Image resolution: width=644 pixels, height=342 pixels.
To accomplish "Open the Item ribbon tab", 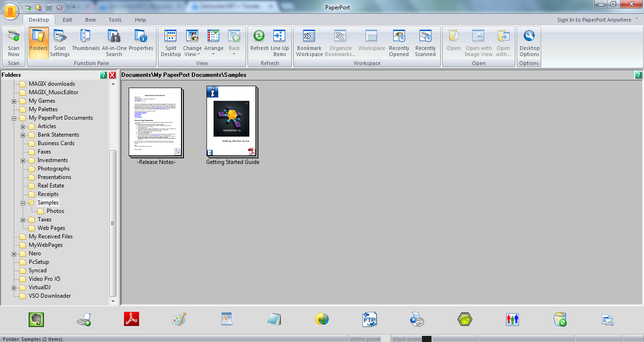I will tap(91, 20).
